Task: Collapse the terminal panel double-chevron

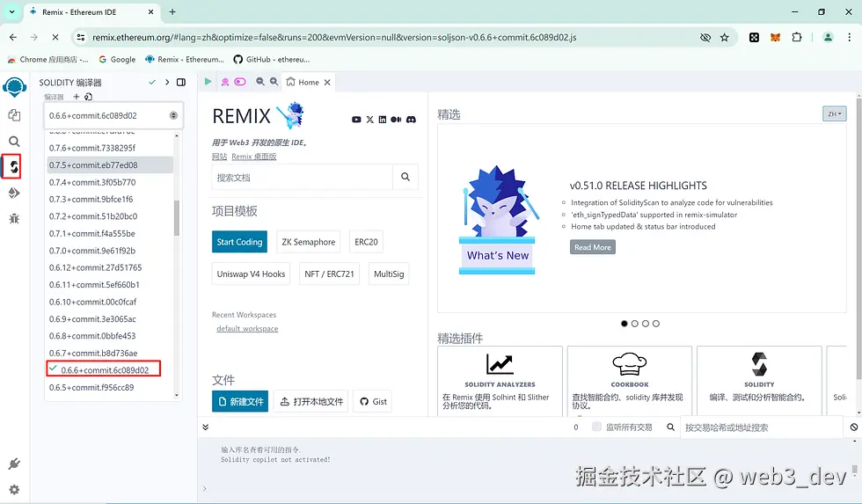Action: (x=206, y=427)
